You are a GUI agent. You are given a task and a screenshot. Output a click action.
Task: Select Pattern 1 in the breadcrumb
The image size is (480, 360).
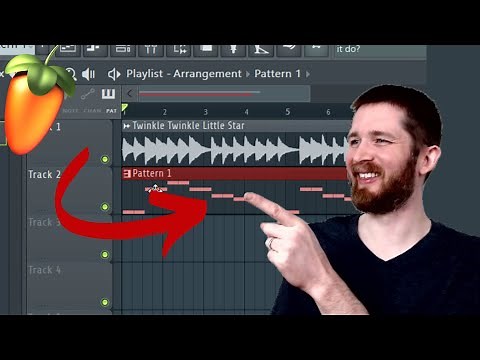pos(277,74)
